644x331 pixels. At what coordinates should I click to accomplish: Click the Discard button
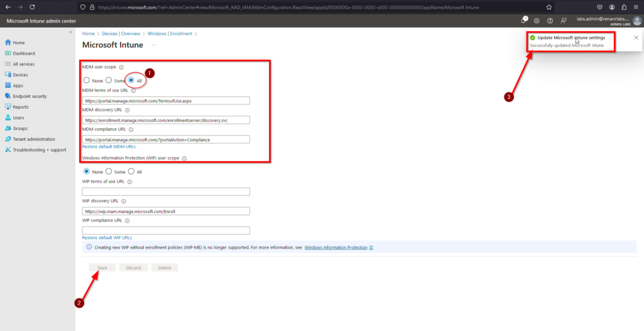133,268
